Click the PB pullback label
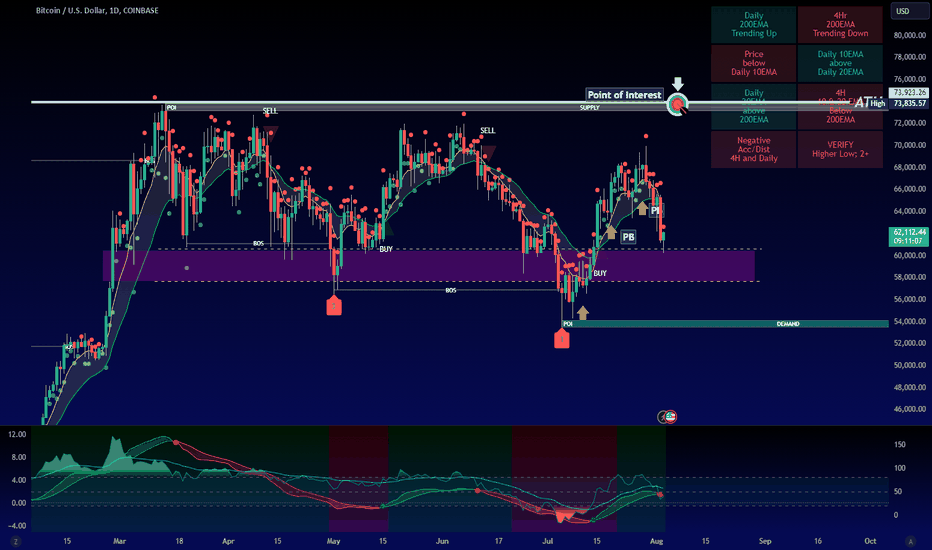Screen dimensions: 932x550 tap(628, 237)
